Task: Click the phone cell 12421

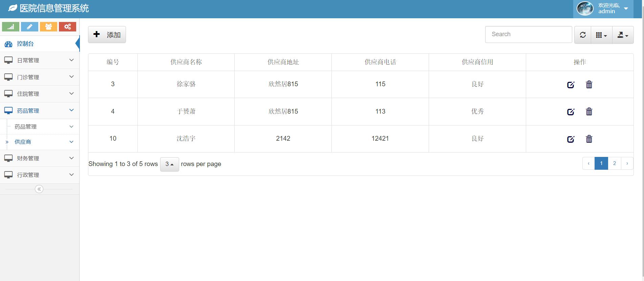Action: [x=380, y=139]
